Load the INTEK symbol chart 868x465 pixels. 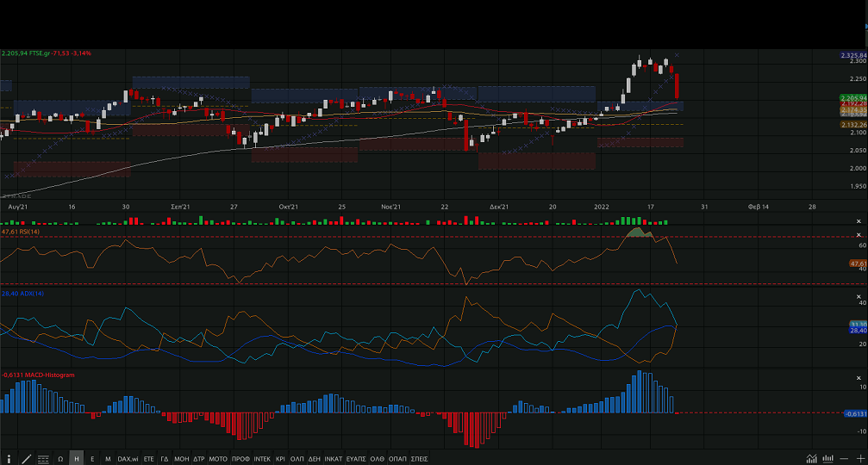click(262, 459)
